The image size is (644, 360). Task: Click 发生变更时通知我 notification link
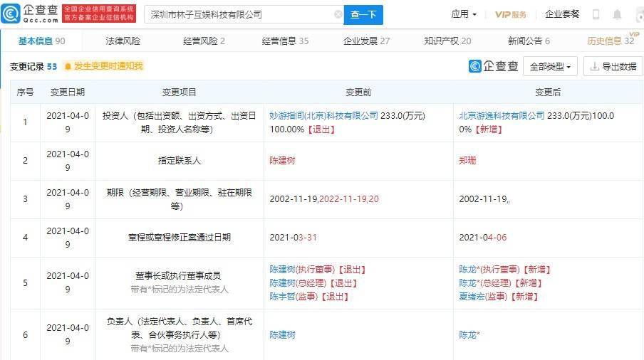108,66
